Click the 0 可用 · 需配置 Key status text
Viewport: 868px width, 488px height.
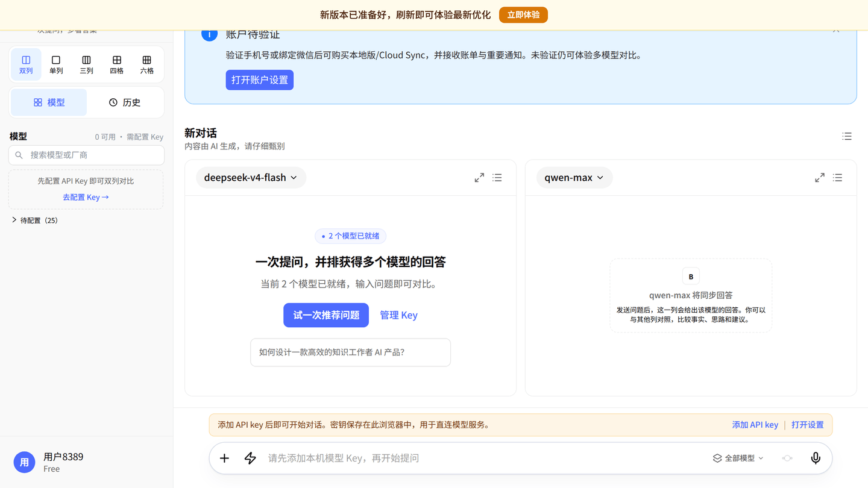point(129,137)
